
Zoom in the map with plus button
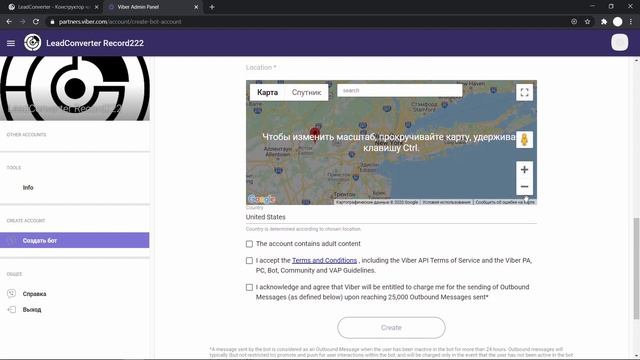(x=524, y=169)
